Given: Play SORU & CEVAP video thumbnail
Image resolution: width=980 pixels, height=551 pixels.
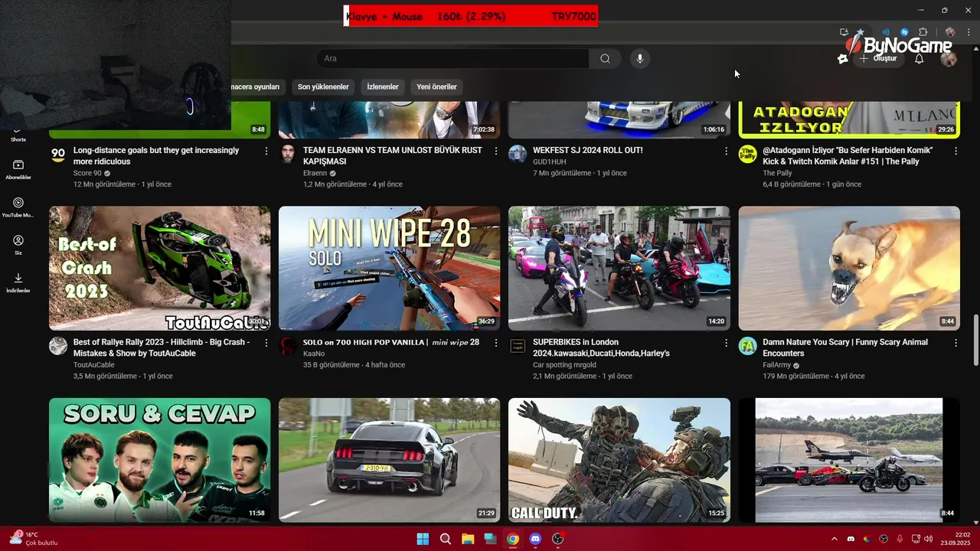Looking at the screenshot, I should 160,460.
